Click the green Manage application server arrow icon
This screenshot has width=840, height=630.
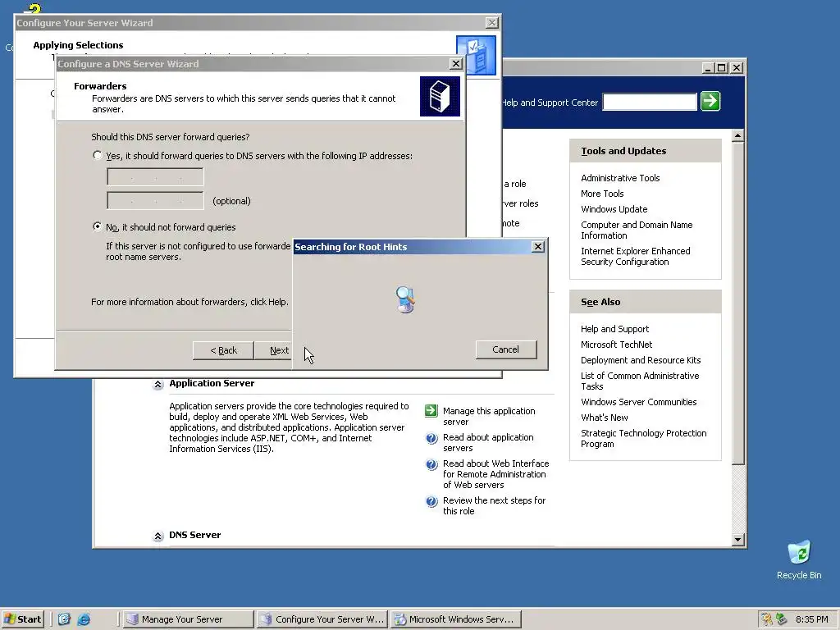[x=431, y=411]
